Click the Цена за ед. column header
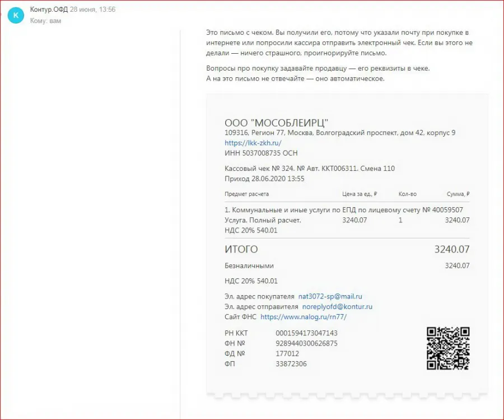 point(360,194)
